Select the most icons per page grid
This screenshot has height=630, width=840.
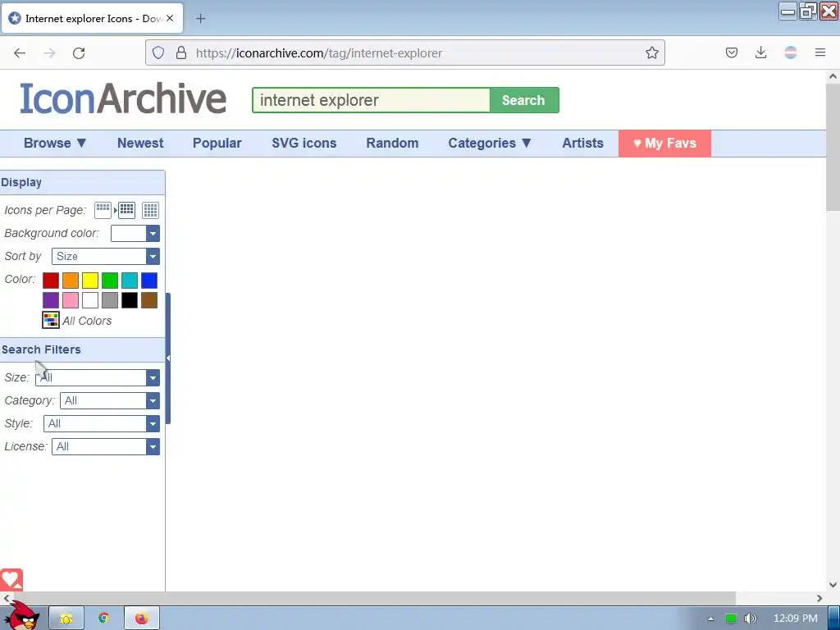point(151,210)
